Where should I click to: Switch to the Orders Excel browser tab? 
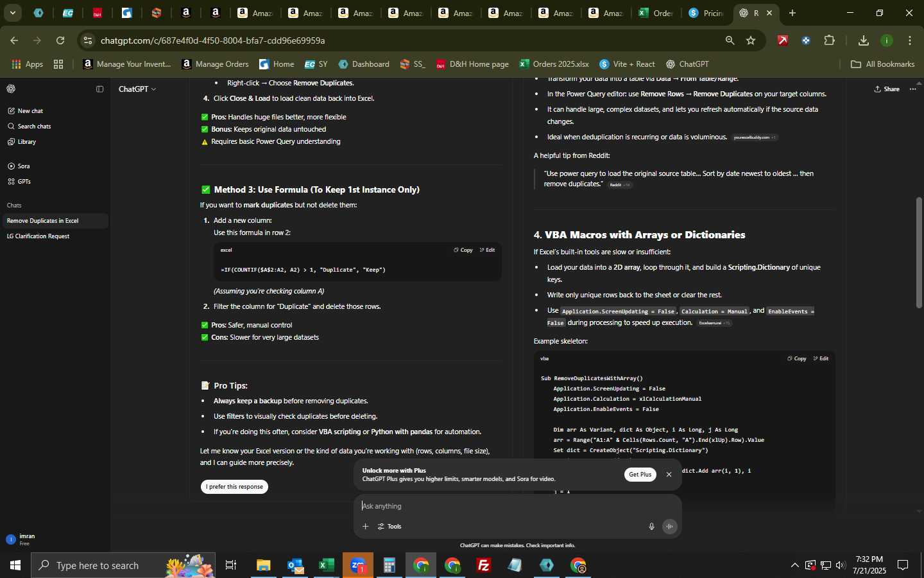656,13
